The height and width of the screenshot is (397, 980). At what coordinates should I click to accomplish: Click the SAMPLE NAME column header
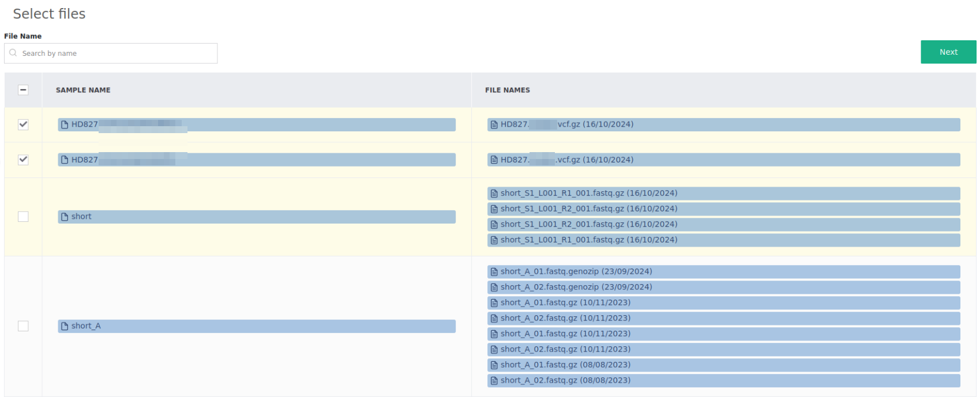pos(83,90)
